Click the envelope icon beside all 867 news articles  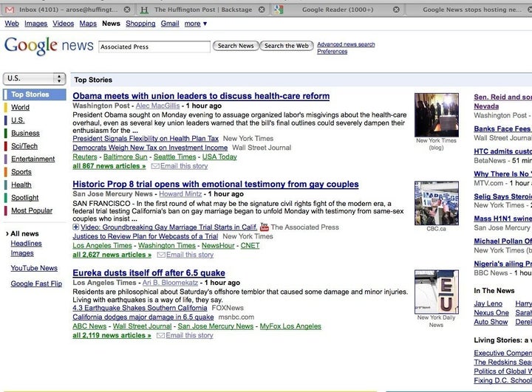[155, 166]
